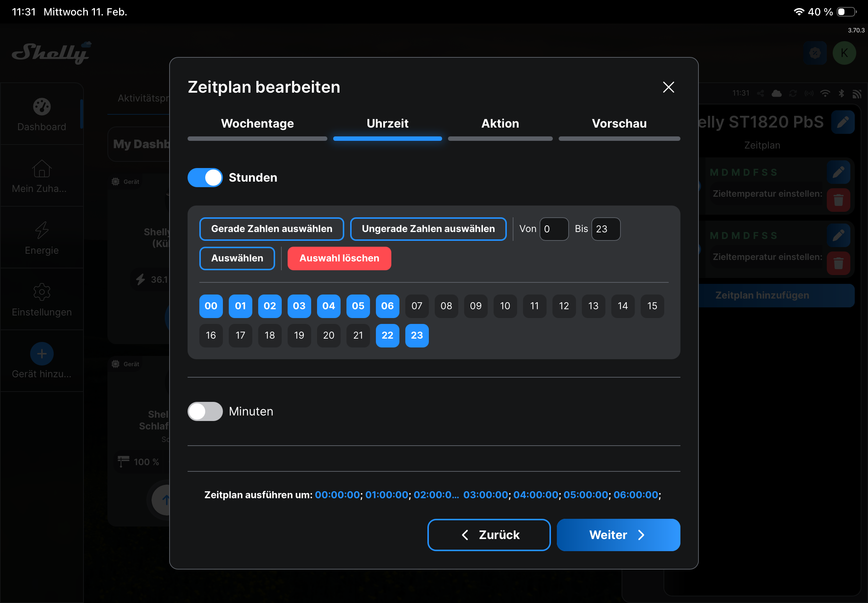The image size is (868, 603).
Task: Click the pencil icon next to device name
Action: coord(842,122)
